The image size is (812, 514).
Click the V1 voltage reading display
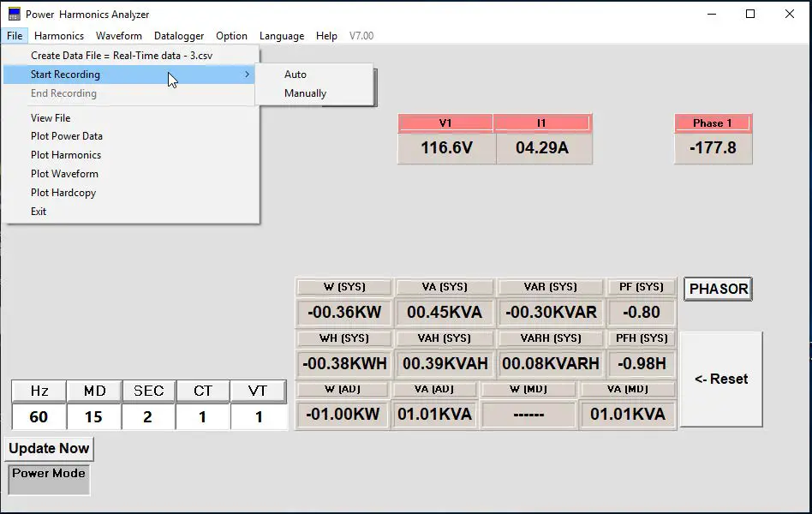click(x=446, y=147)
